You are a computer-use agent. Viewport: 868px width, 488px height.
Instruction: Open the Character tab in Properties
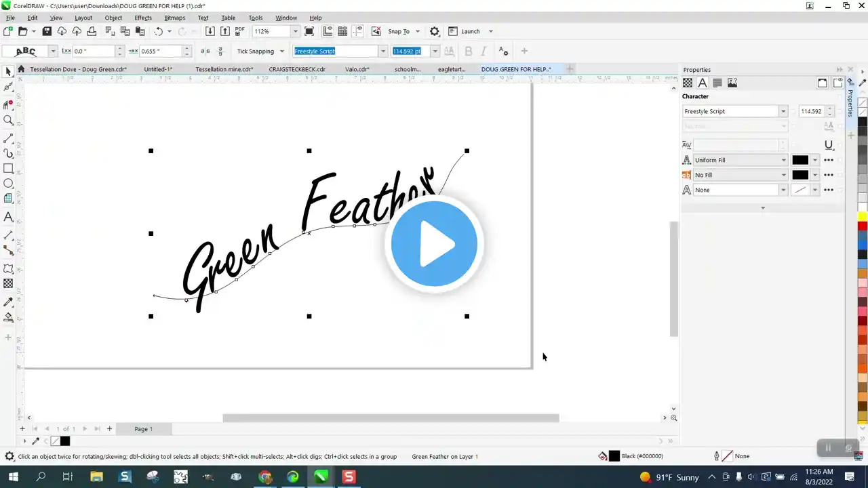[703, 83]
